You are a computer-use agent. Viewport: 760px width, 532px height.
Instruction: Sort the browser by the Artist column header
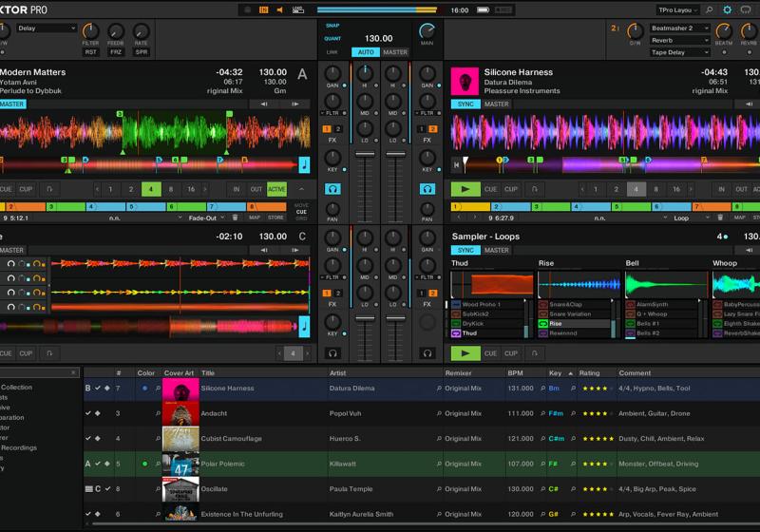[x=338, y=372]
